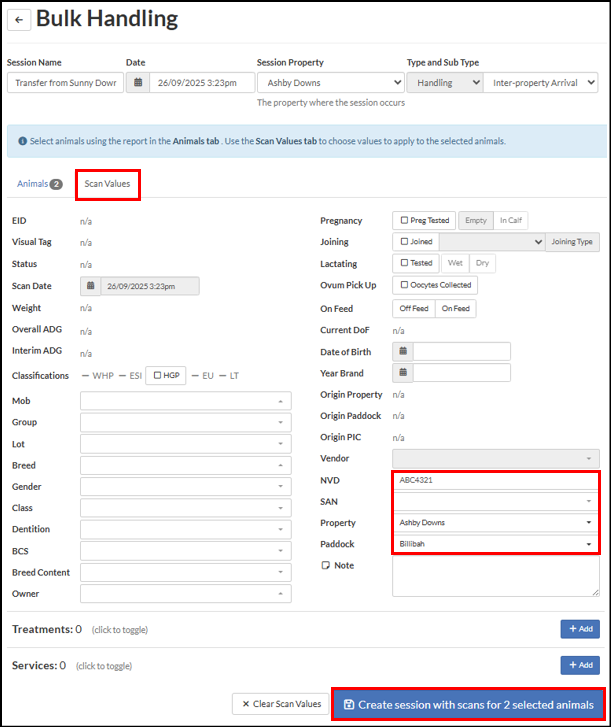611x727 pixels.
Task: Add a new treatment with the Add button
Action: pyautogui.click(x=580, y=629)
